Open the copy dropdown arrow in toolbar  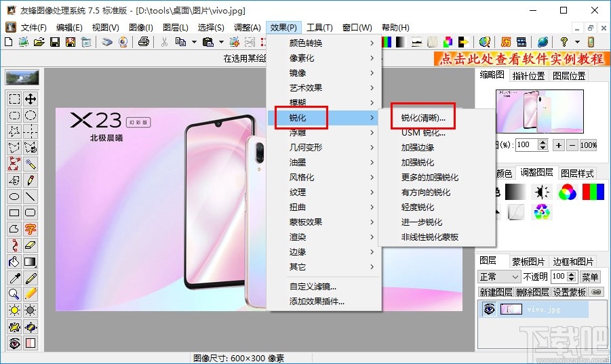(194, 41)
